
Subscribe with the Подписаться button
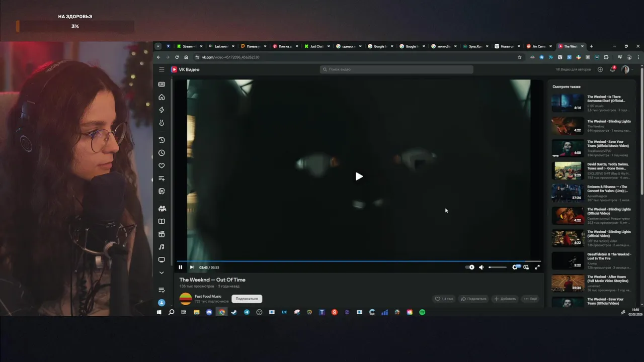(247, 299)
